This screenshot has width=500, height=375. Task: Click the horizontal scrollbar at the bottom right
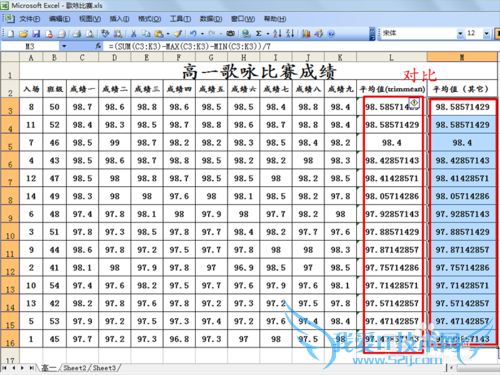click(x=478, y=368)
